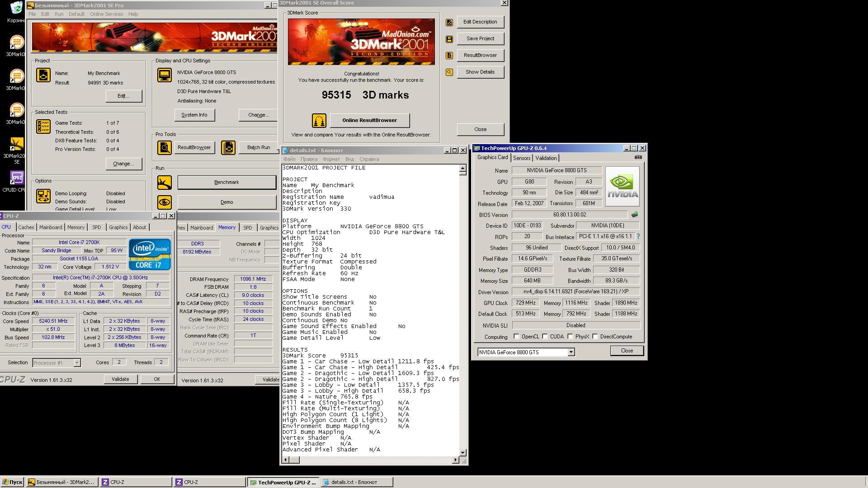Click the 3DMark2001 banner in score window

coord(361,42)
